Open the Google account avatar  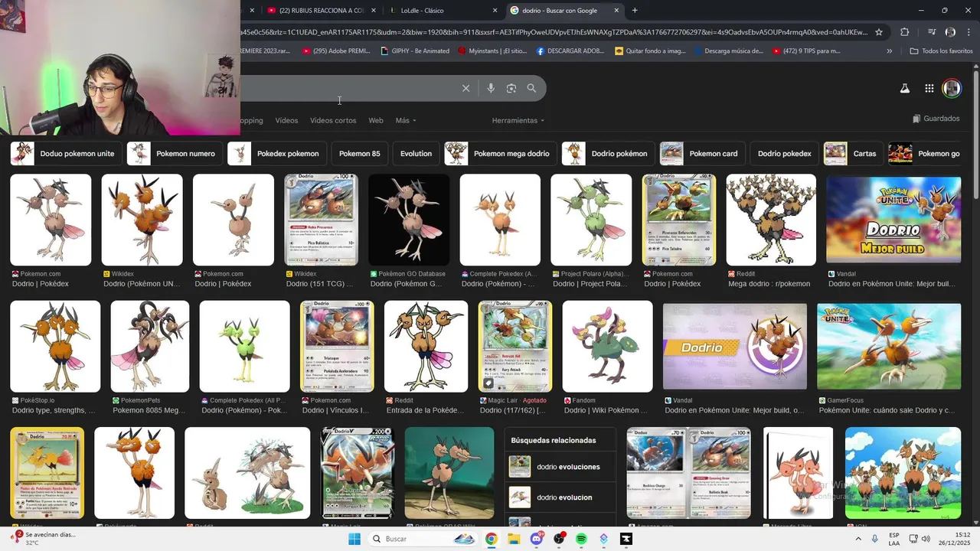pos(952,88)
